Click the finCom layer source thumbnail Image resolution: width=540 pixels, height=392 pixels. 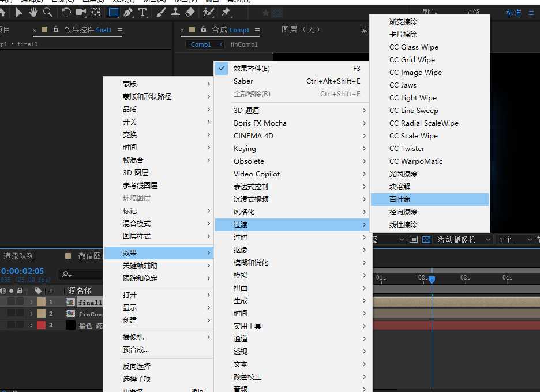[70, 314]
